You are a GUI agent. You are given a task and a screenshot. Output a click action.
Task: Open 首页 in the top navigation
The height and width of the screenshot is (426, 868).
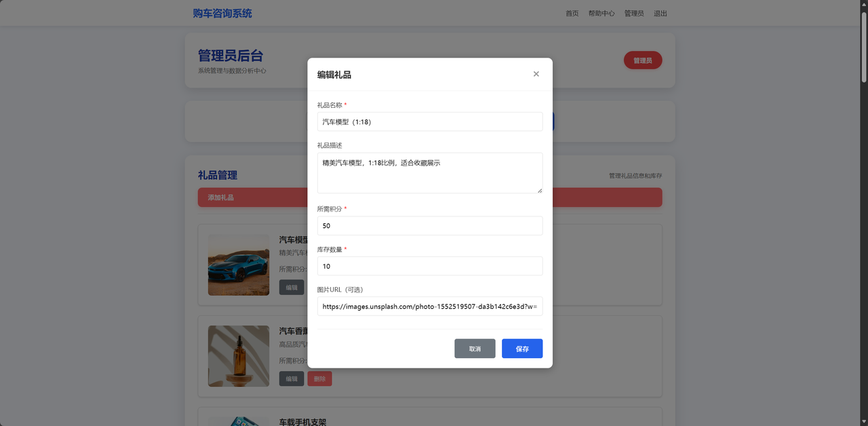572,14
